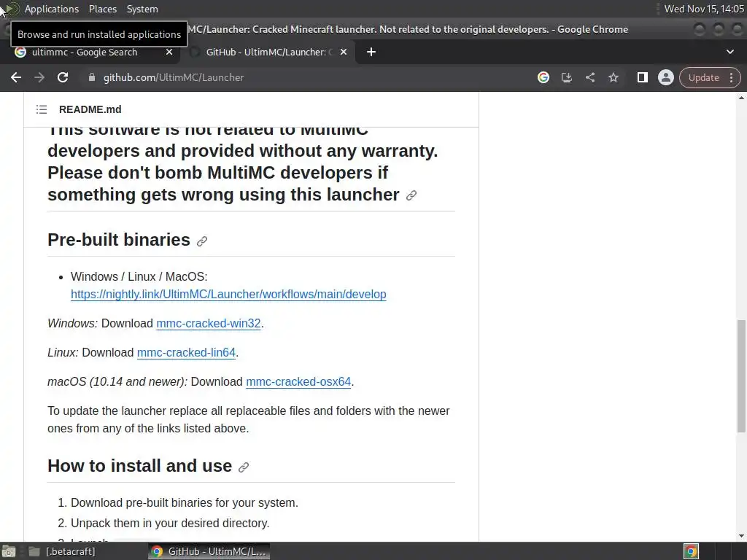Screen dimensions: 747x560
Task: Open the Places menu
Action: point(102,9)
